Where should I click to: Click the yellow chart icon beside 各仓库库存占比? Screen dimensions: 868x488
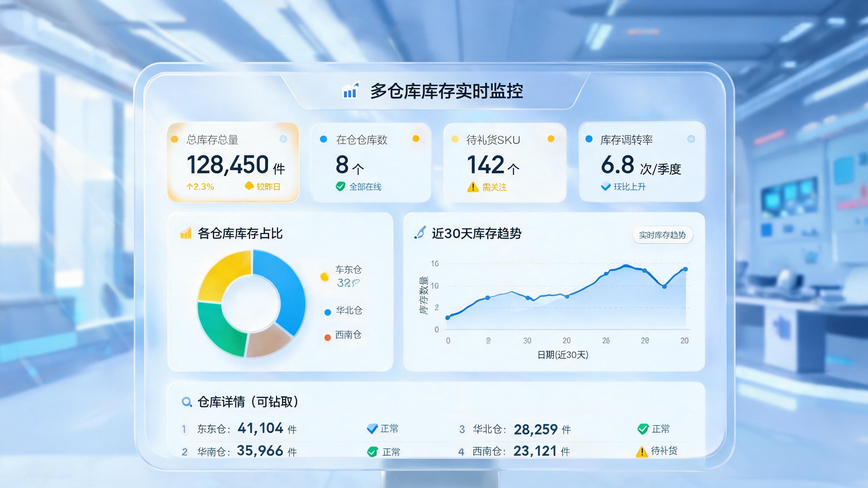coord(186,233)
